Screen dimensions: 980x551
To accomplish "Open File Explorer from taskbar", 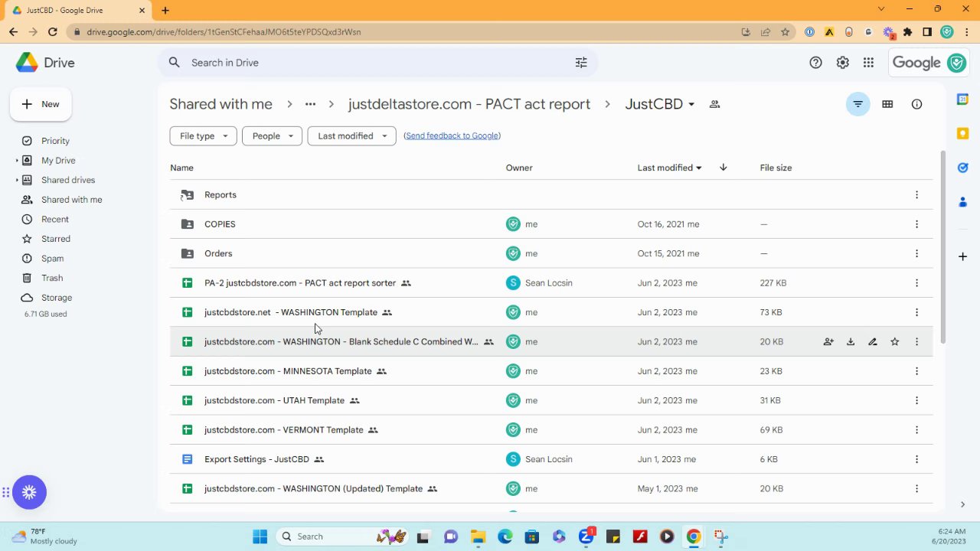I will click(x=478, y=536).
